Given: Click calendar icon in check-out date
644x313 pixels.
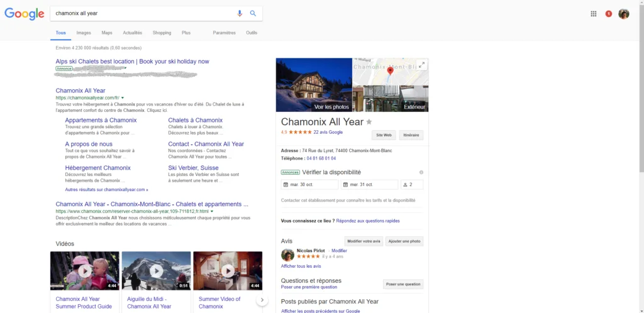Looking at the screenshot, I should click(x=345, y=185).
